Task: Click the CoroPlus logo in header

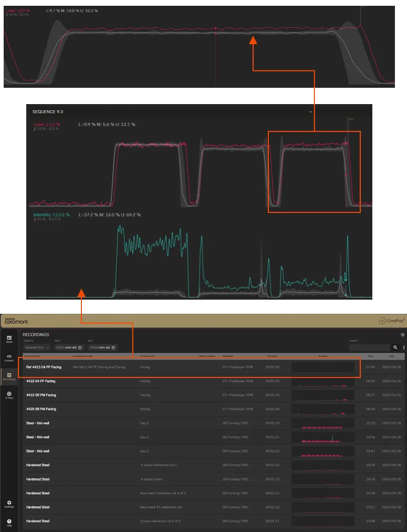Action: (x=391, y=321)
